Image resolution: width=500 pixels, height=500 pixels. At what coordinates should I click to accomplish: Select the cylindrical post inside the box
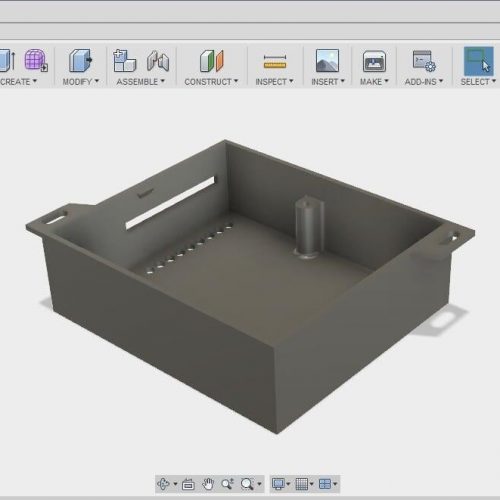[x=309, y=227]
